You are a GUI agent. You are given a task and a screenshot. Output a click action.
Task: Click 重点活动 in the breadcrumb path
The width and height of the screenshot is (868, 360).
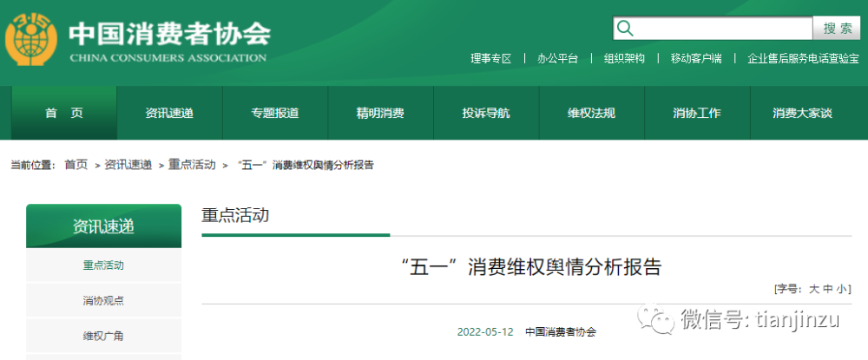(192, 165)
